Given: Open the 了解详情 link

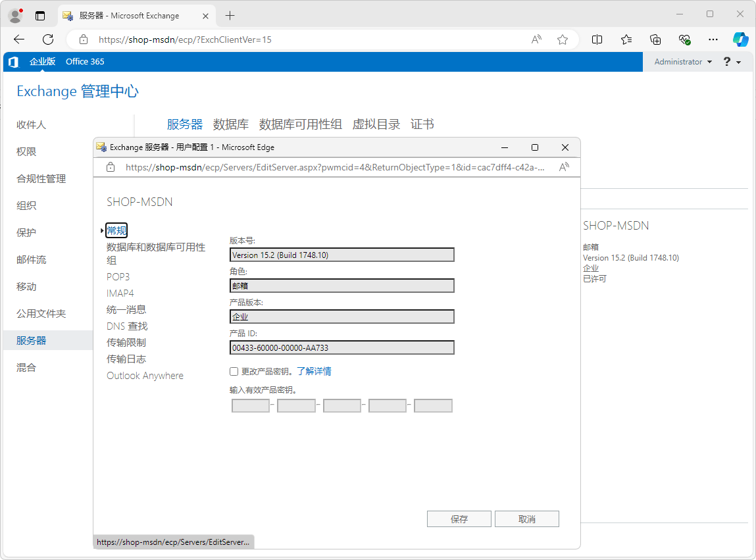Looking at the screenshot, I should (314, 371).
